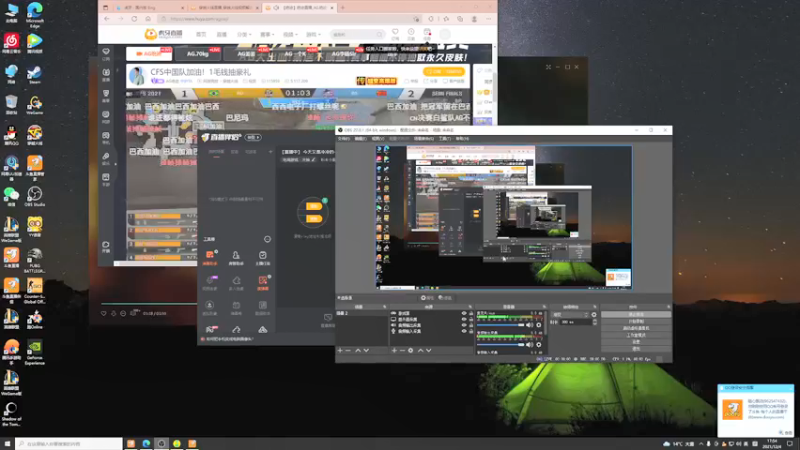Undock the OBS audio mixer panel
This screenshot has width=800, height=450.
pos(544,307)
